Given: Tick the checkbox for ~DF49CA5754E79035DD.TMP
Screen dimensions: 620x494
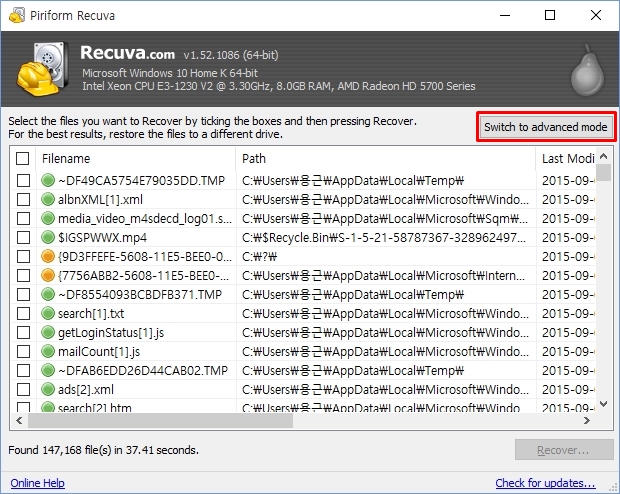Looking at the screenshot, I should click(x=23, y=180).
